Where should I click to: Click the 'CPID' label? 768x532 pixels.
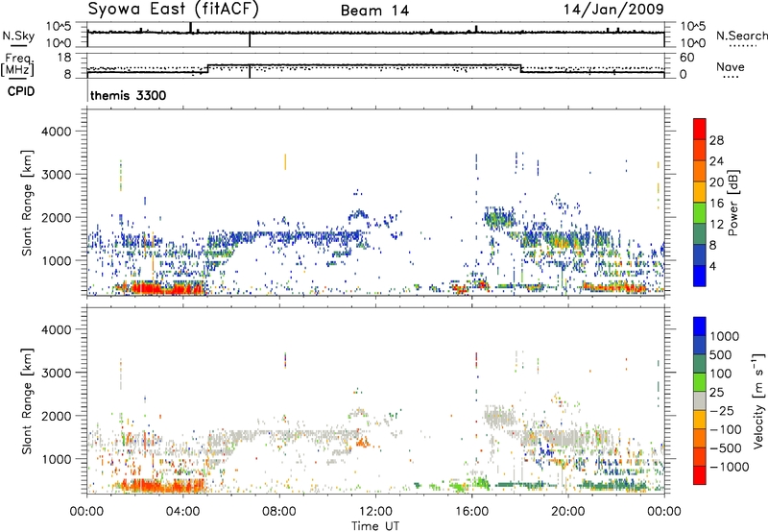point(21,91)
